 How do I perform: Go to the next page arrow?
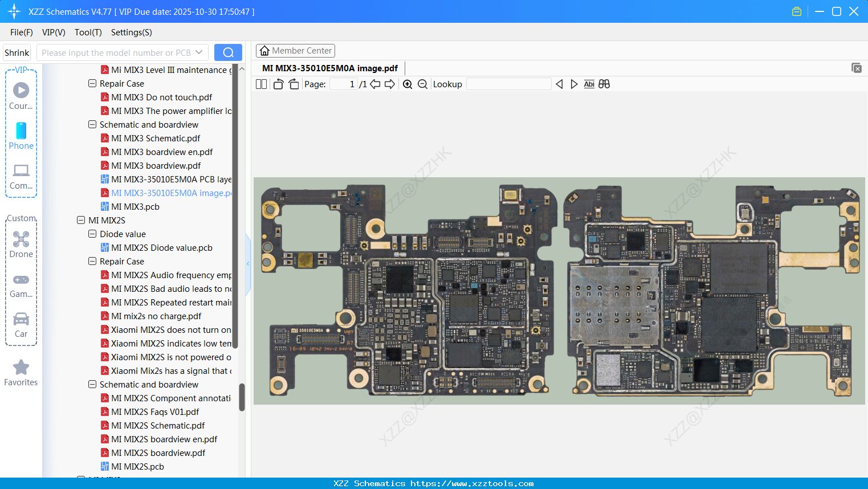tap(390, 84)
